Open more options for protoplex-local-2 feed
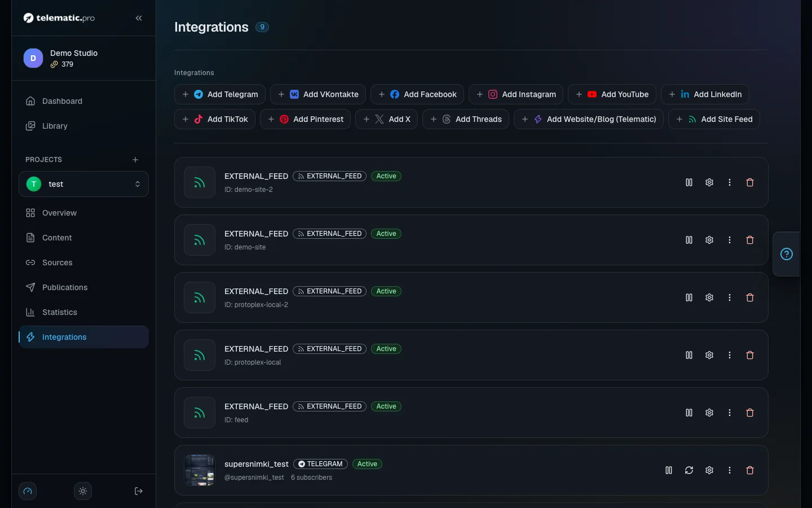The width and height of the screenshot is (812, 508). tap(730, 297)
